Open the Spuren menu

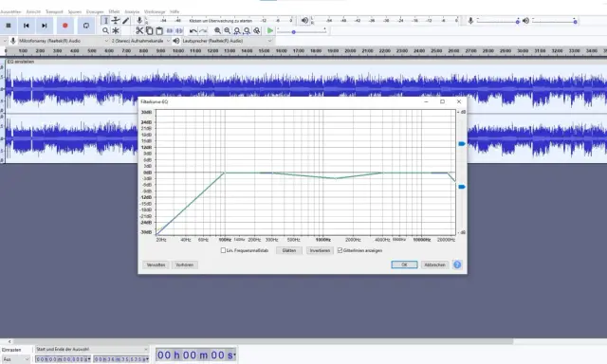coord(75,11)
